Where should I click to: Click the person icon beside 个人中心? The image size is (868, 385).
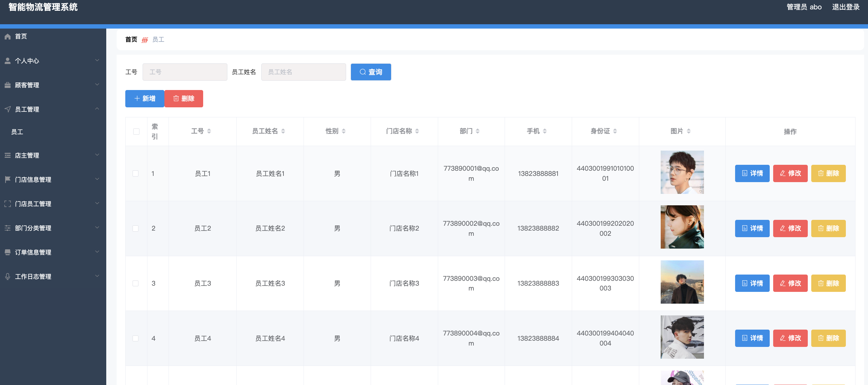tap(8, 61)
